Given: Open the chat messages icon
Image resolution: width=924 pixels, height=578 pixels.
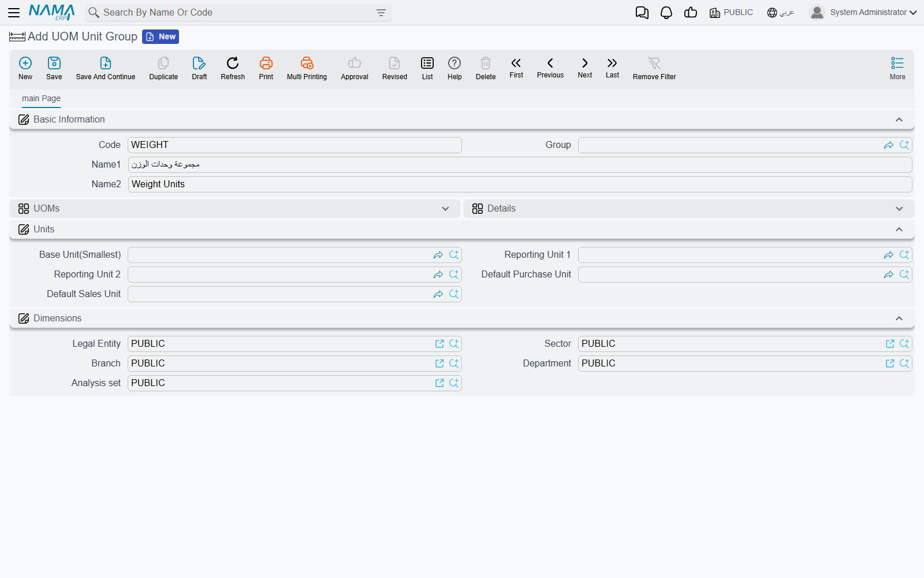Looking at the screenshot, I should [x=642, y=13].
